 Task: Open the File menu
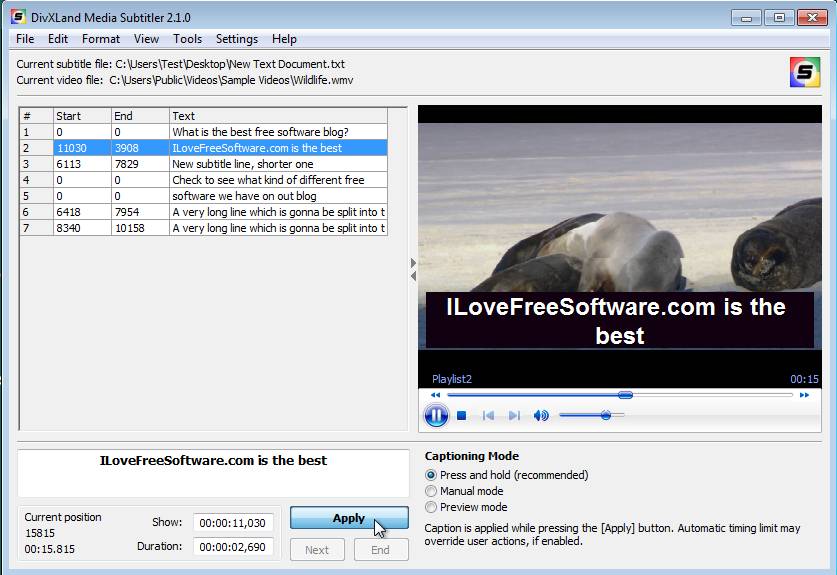[25, 39]
